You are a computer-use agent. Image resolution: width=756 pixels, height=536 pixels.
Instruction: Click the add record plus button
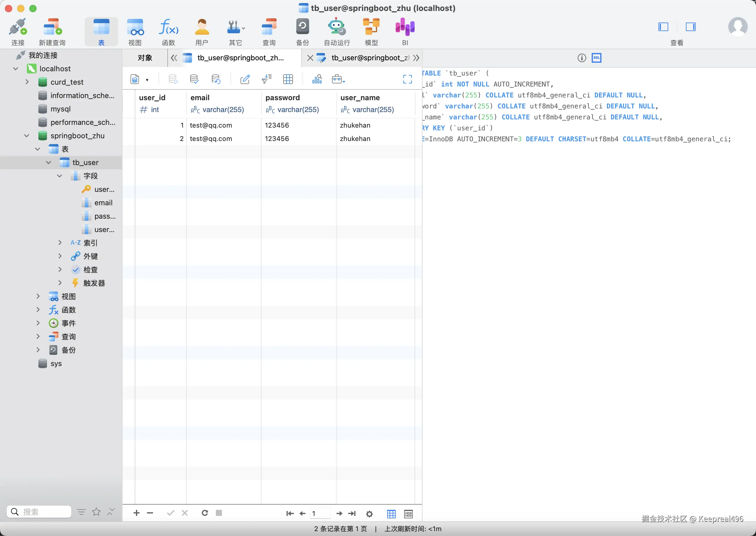(136, 513)
